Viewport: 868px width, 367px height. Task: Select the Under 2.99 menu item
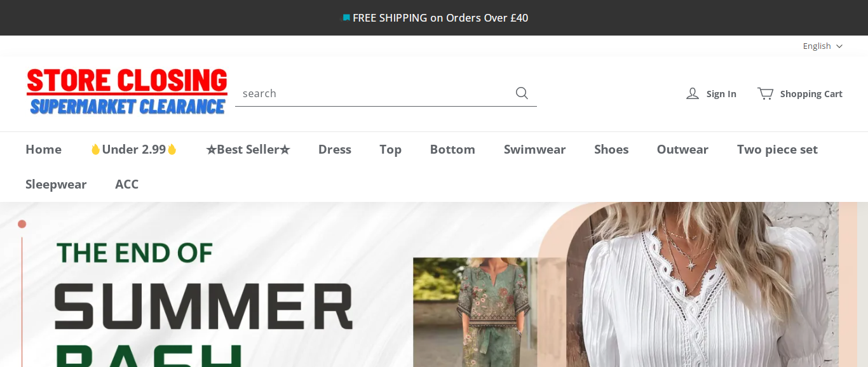(x=133, y=149)
